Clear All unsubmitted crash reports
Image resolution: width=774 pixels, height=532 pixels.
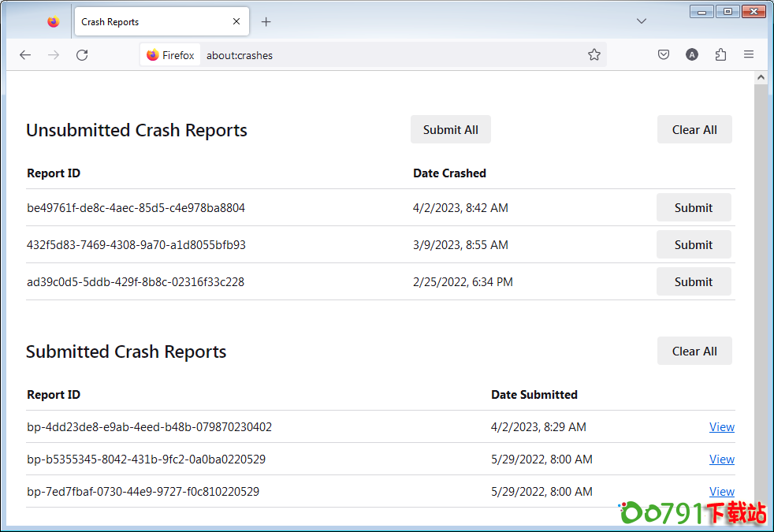[694, 130]
